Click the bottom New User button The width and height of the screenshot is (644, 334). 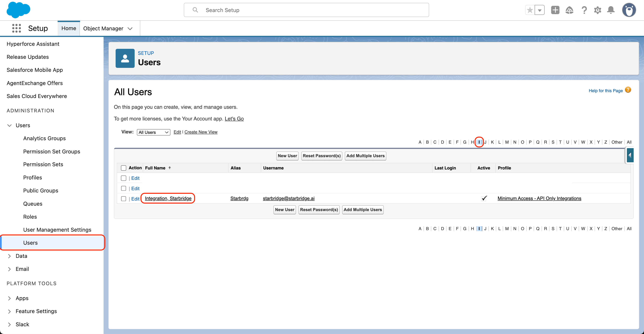tap(285, 210)
